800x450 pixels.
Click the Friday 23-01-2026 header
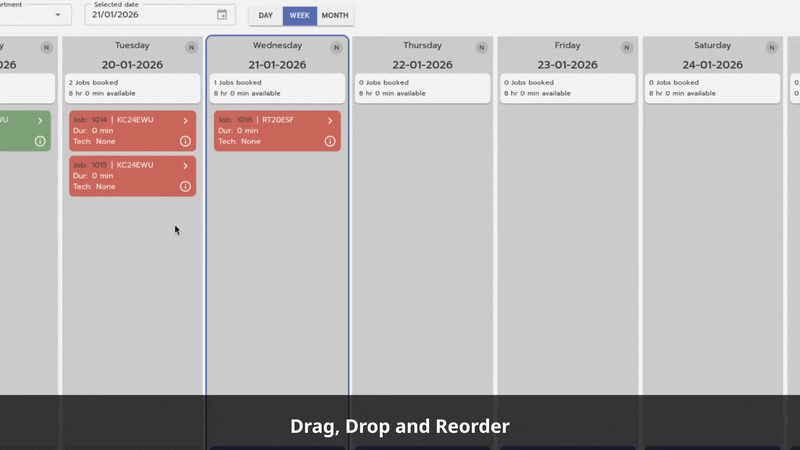[567, 55]
